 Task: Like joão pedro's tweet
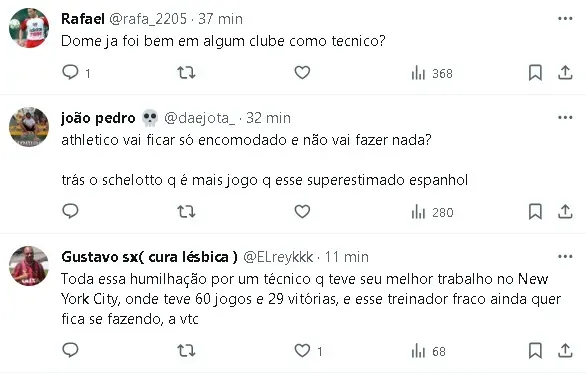click(x=302, y=211)
